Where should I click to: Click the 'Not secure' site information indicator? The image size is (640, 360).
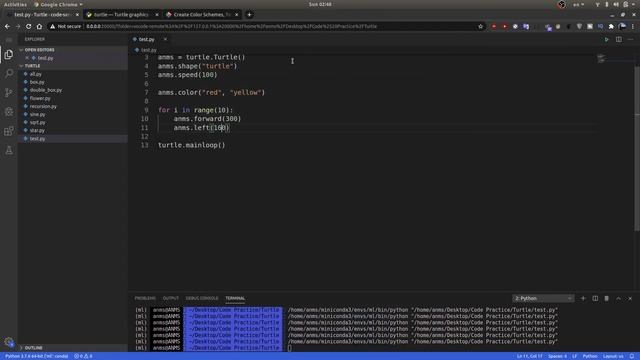pyautogui.click(x=65, y=27)
